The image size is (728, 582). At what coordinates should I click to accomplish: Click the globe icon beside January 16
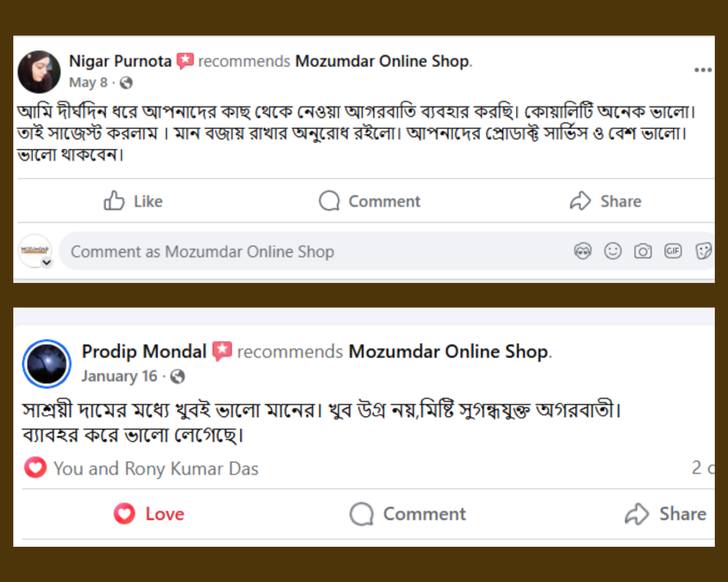tap(177, 377)
